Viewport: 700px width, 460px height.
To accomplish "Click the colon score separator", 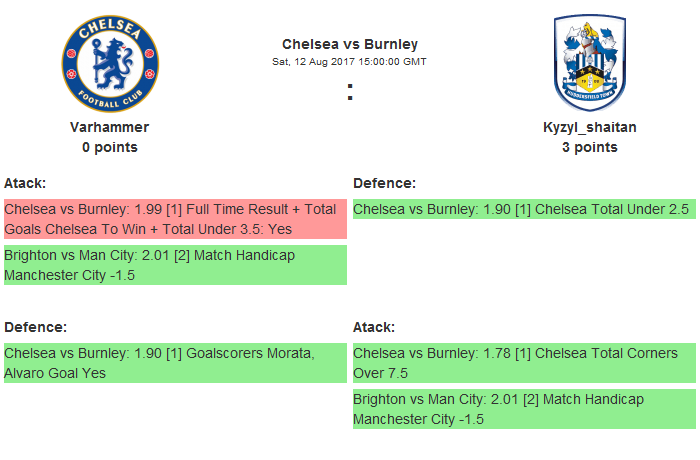I will pos(350,92).
